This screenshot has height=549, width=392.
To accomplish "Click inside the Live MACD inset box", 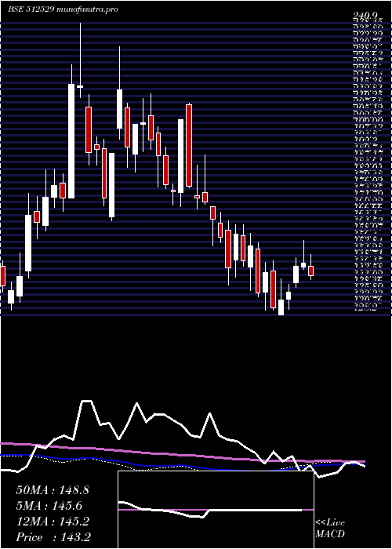I will 216,510.
